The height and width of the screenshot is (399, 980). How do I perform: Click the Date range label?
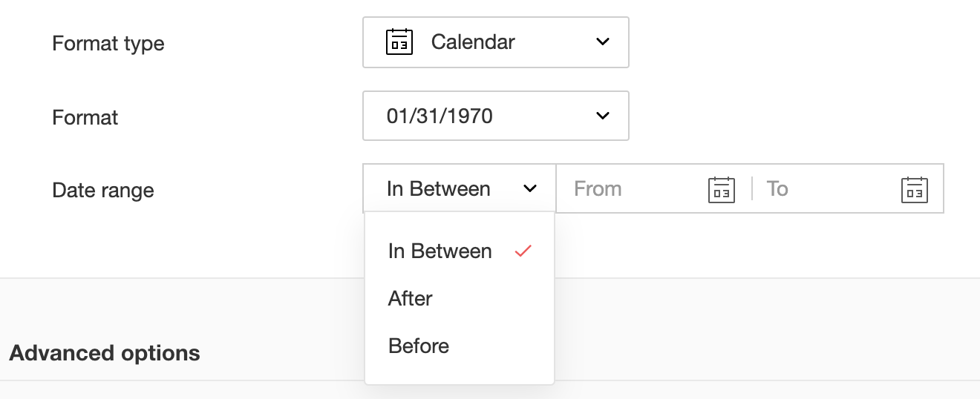click(x=103, y=191)
